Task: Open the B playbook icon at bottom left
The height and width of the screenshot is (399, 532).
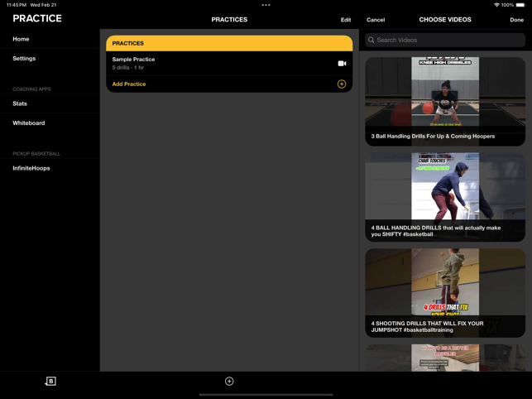Action: tap(50, 382)
